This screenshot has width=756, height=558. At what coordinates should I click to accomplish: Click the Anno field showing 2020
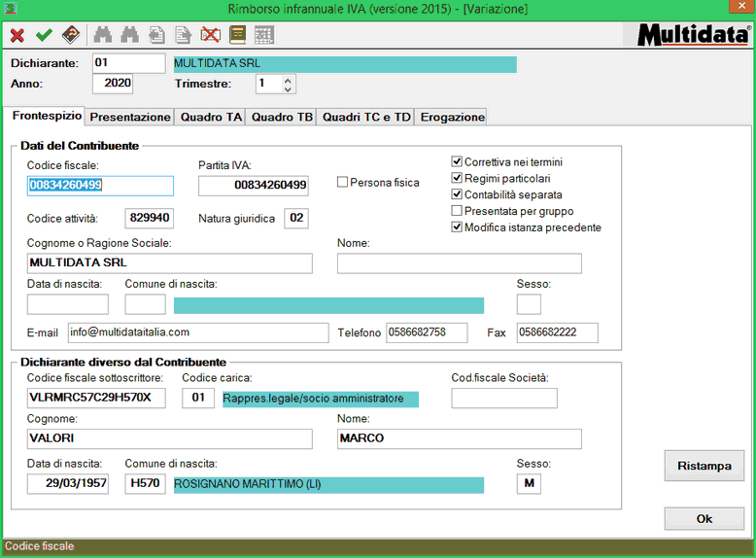113,84
